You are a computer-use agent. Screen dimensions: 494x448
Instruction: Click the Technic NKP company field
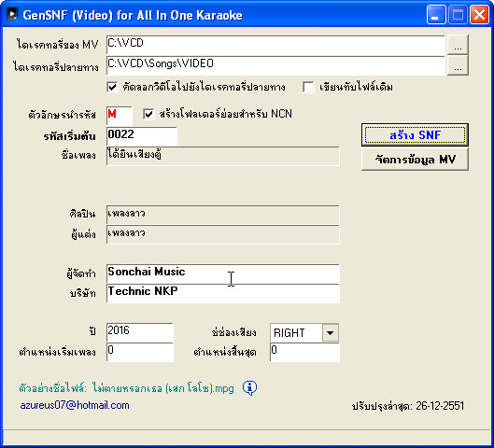click(223, 293)
